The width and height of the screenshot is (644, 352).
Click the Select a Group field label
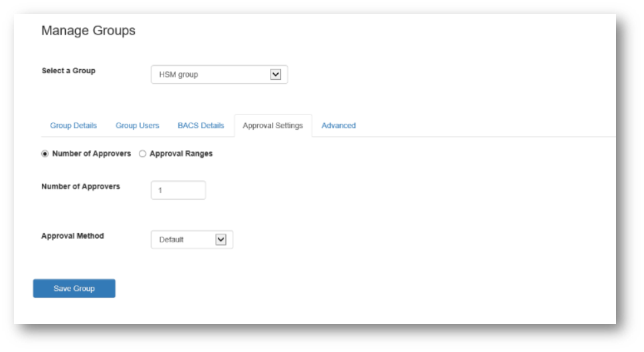click(x=68, y=71)
